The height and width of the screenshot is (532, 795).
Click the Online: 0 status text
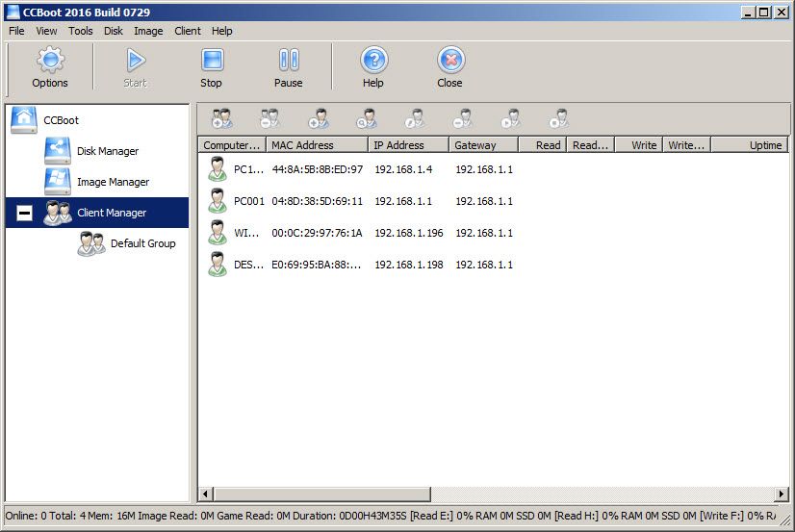(25, 516)
